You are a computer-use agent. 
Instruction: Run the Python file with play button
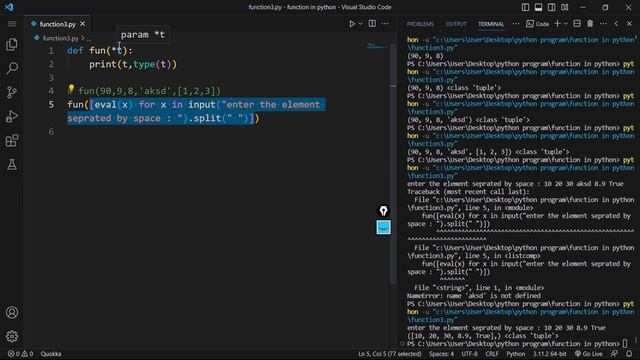352,24
